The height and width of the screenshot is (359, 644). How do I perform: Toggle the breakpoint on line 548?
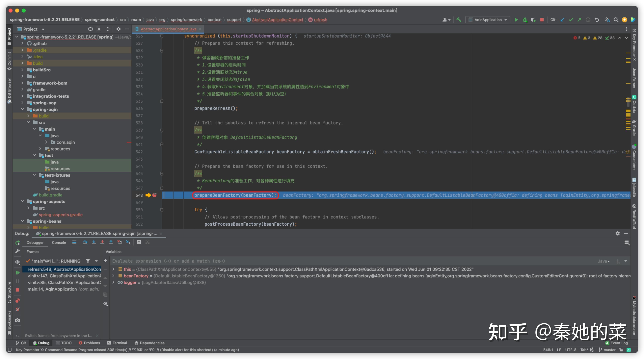click(155, 195)
